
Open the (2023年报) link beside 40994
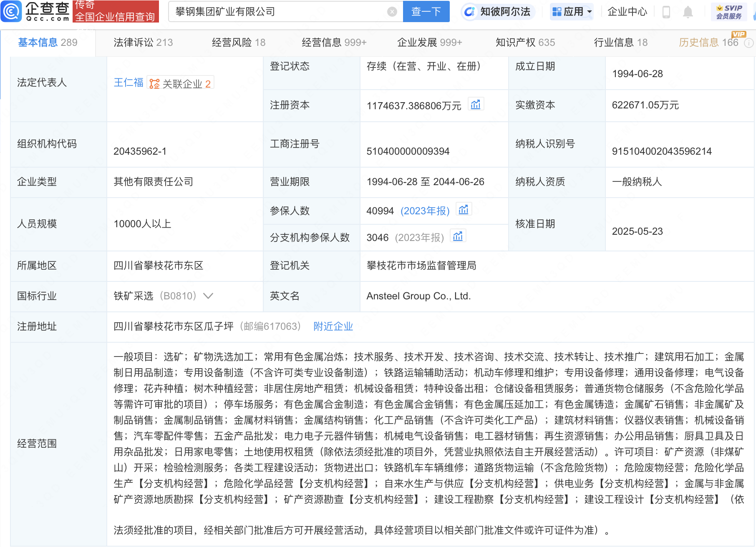tap(425, 211)
